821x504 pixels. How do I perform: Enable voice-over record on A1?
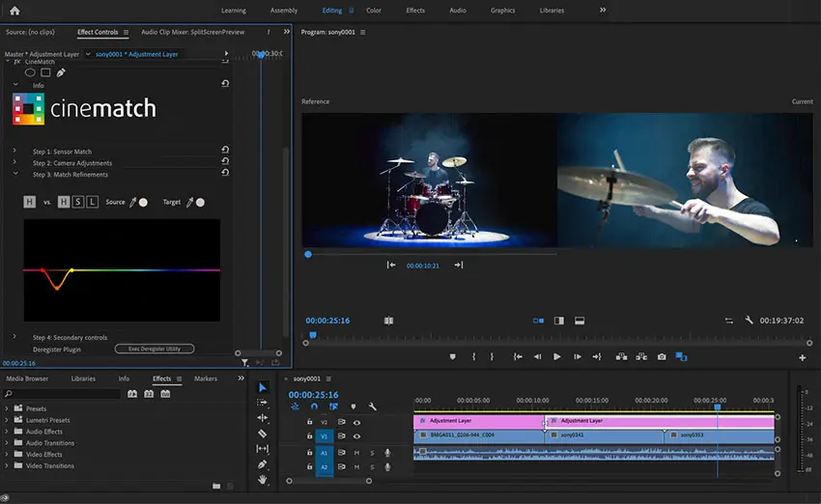tap(387, 453)
